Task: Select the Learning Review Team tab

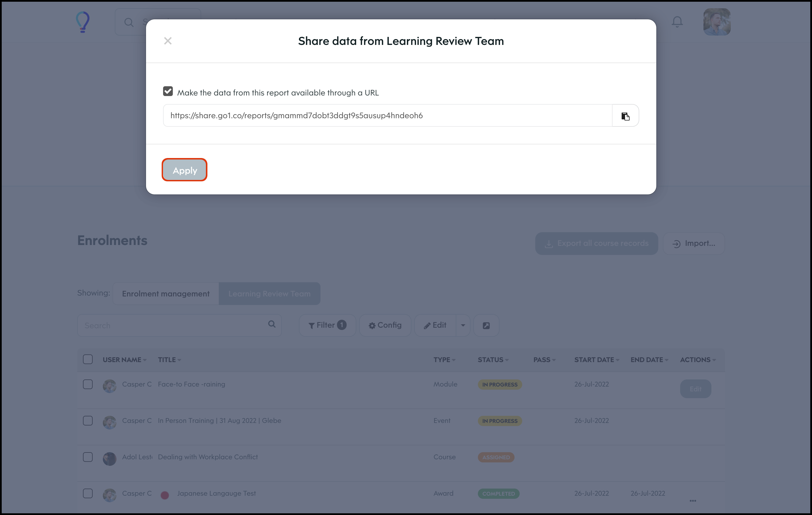Action: click(269, 293)
